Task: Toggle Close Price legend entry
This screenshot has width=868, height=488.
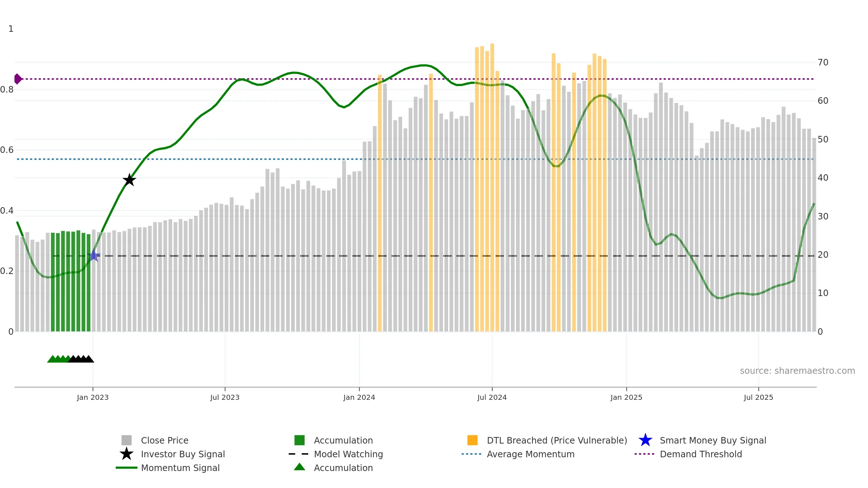Action: coord(155,440)
